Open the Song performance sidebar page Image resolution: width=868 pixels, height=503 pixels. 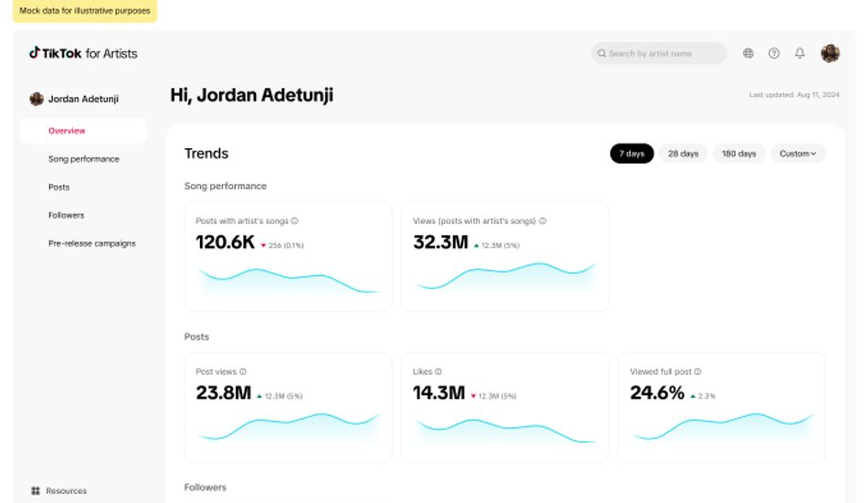click(x=83, y=159)
